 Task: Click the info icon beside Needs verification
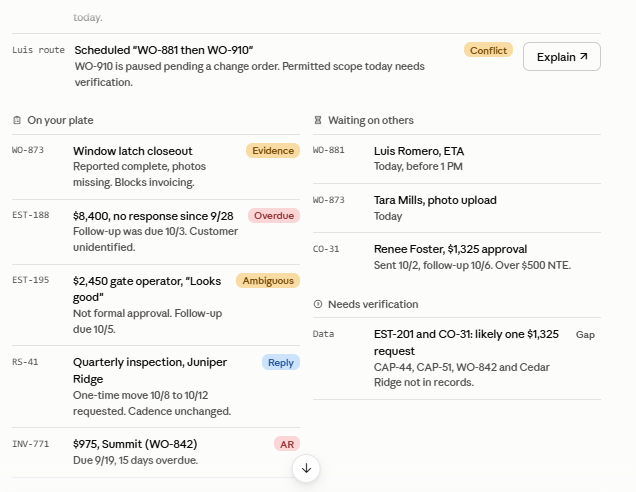click(318, 304)
